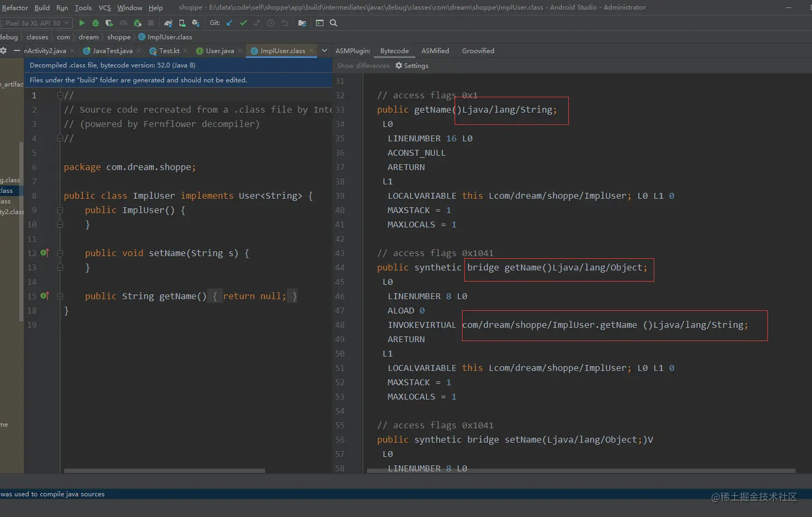This screenshot has width=812, height=517.
Task: Select the Bytecode tab in ASMPlugin
Action: click(x=394, y=51)
